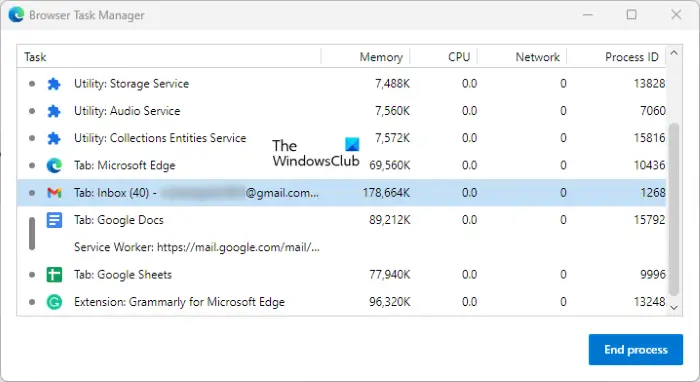
Task: Click the Google Docs tab icon
Action: 54,220
